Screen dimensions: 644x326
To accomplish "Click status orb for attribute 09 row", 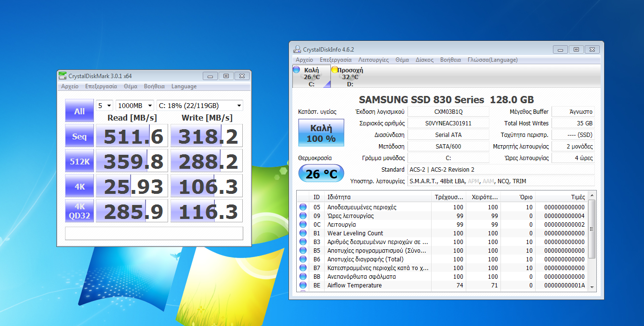I will click(x=303, y=216).
